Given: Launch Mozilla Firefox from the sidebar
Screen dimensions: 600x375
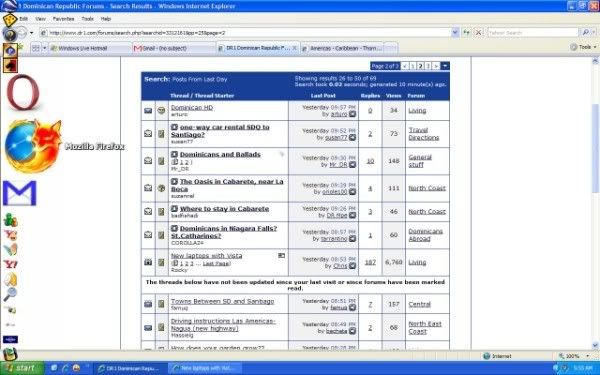Looking at the screenshot, I should [x=33, y=146].
